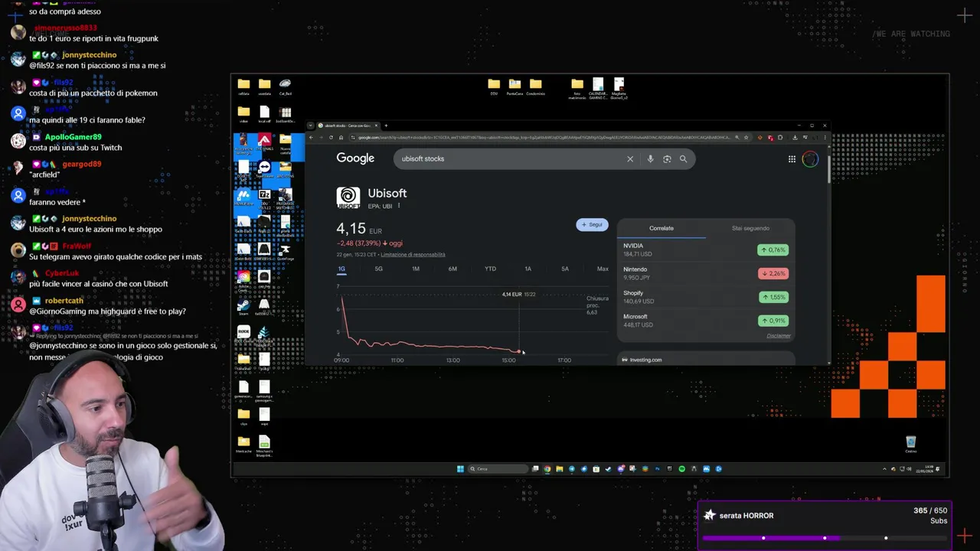
Task: Open the Google account avatar
Action: click(x=810, y=159)
